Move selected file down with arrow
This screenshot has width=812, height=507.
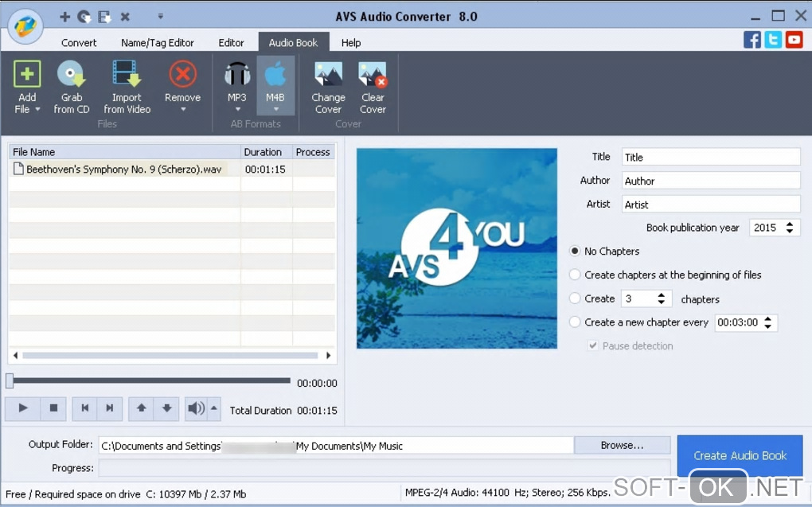pos(166,408)
